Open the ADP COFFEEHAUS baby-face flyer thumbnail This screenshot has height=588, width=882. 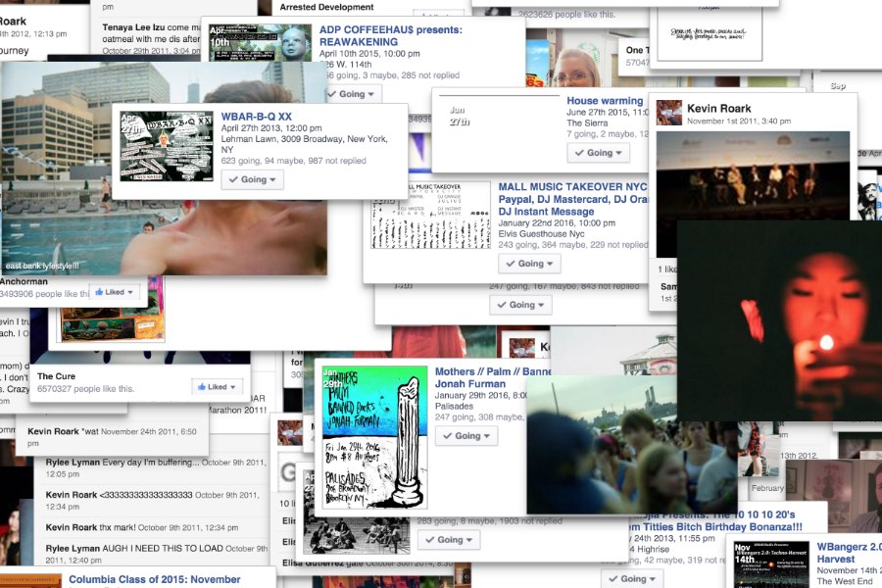coord(260,43)
